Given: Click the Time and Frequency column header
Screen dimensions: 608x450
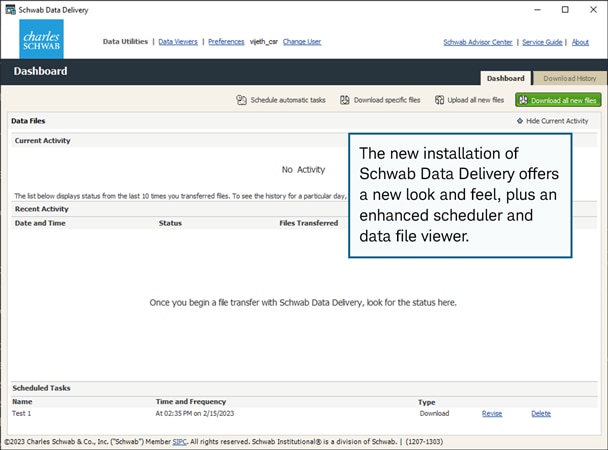Looking at the screenshot, I should pyautogui.click(x=191, y=402).
